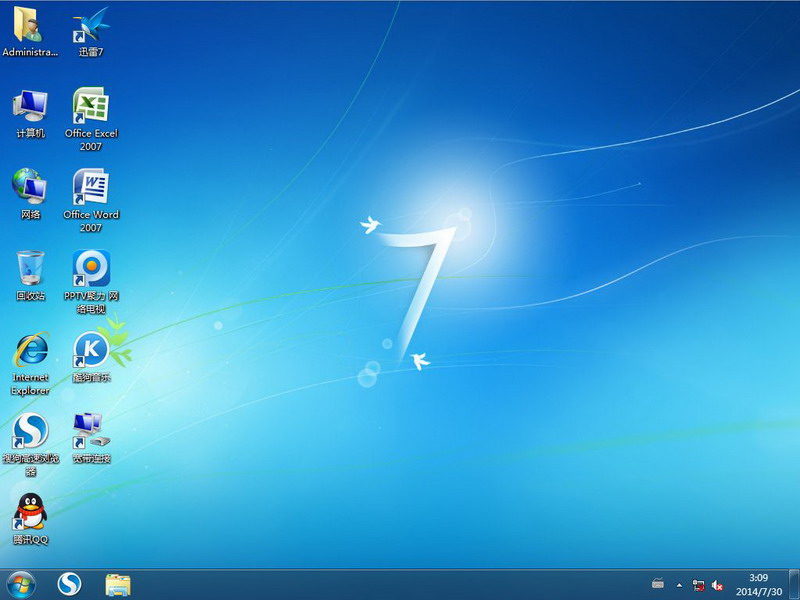Launch Sogou browser from the taskbar

69,585
